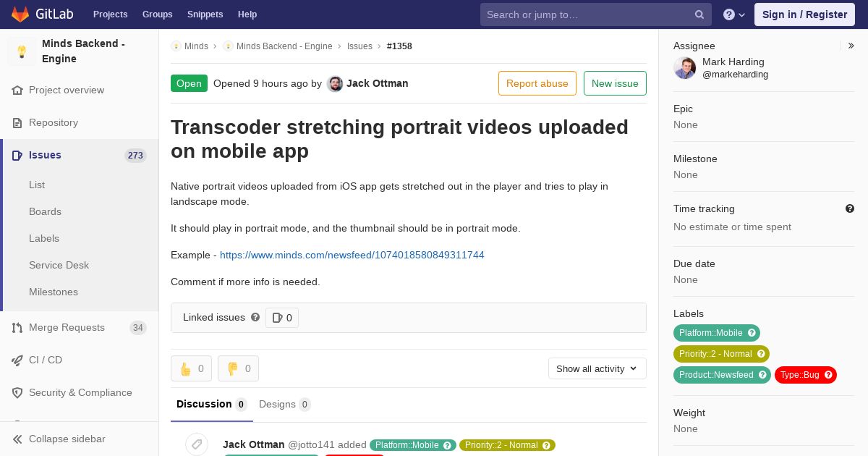Switch to Discussion tab
The height and width of the screenshot is (456, 868).
click(212, 405)
